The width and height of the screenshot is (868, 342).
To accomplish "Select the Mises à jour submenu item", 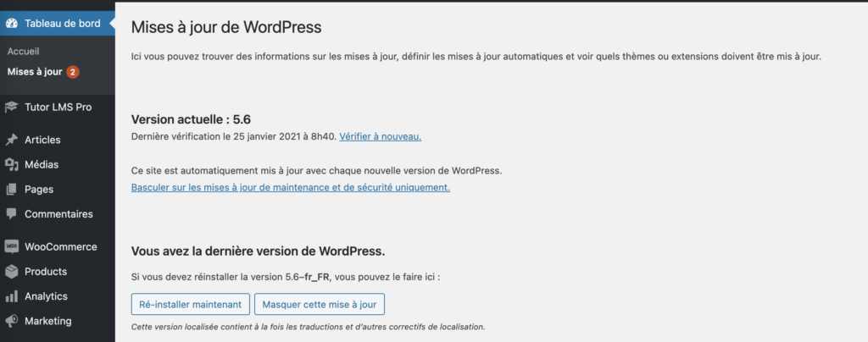I will [x=35, y=72].
